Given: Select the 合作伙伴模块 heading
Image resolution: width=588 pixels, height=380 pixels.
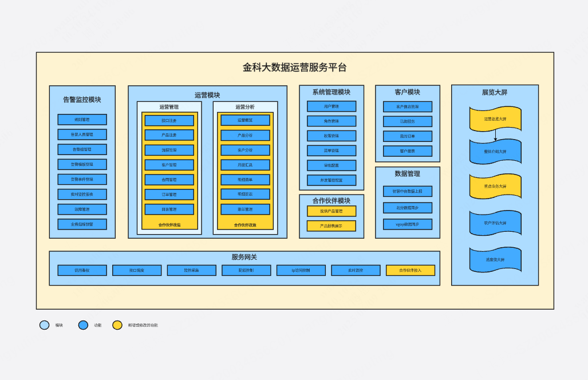Looking at the screenshot, I should [332, 201].
